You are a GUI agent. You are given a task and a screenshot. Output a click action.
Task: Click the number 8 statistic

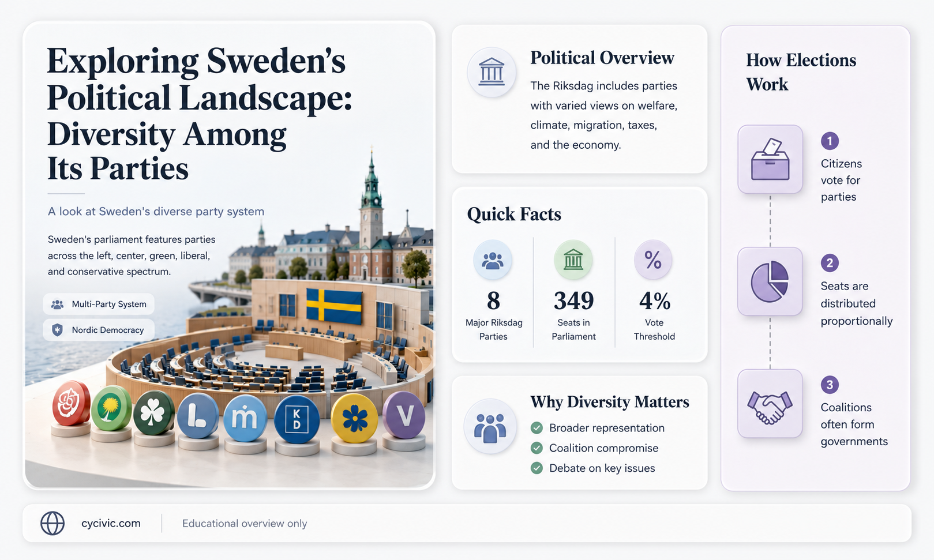(493, 300)
